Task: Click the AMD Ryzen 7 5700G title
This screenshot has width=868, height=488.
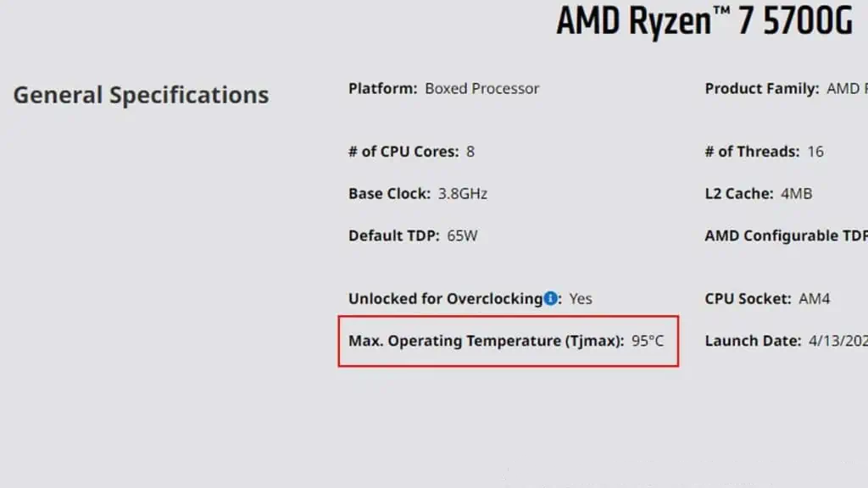Action: point(704,21)
